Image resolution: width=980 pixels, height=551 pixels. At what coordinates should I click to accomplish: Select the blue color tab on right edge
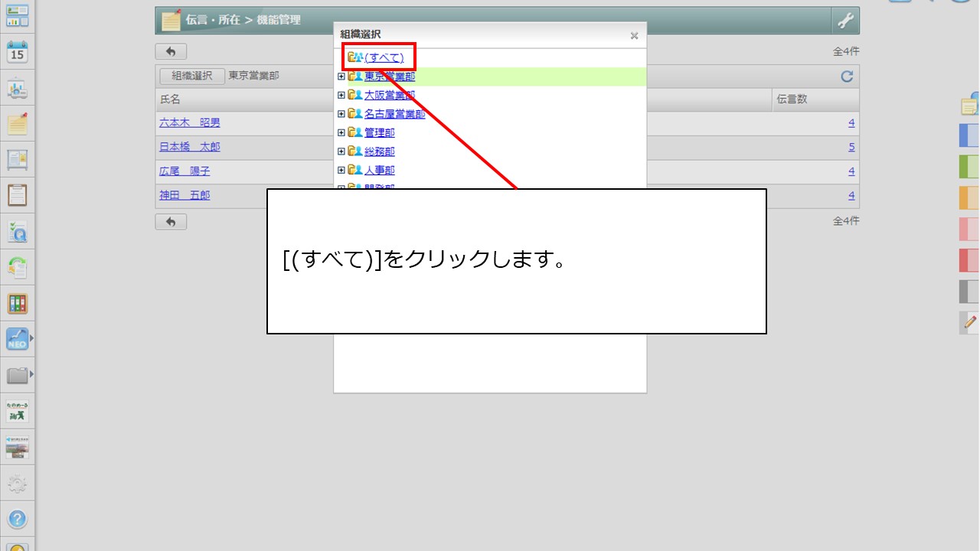(969, 135)
